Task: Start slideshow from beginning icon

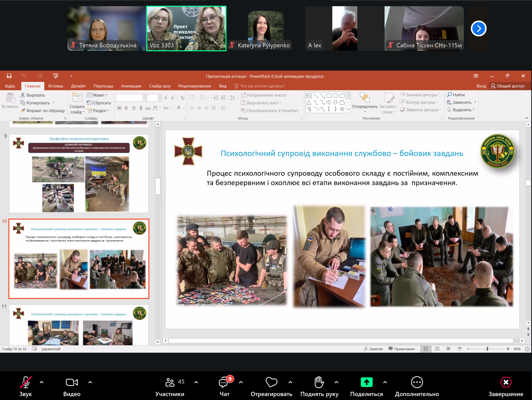Action: pyautogui.click(x=56, y=76)
